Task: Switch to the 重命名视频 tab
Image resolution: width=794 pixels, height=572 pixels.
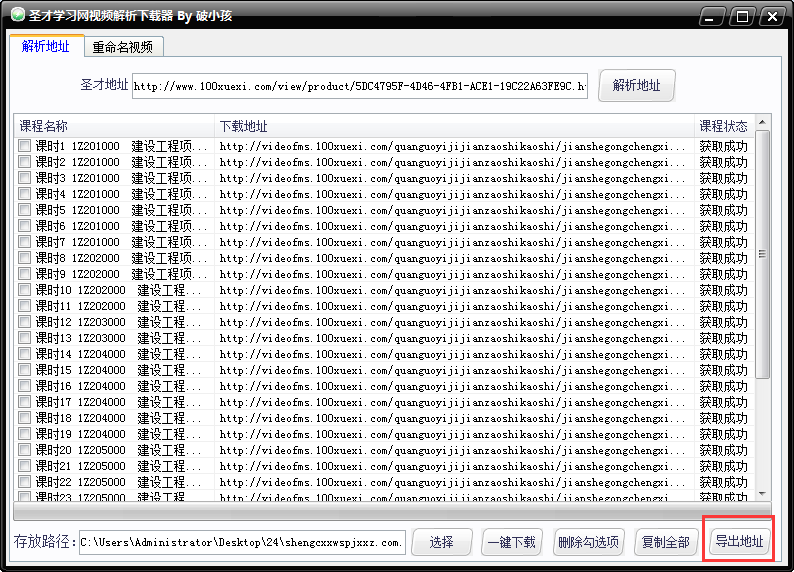Action: (x=123, y=47)
